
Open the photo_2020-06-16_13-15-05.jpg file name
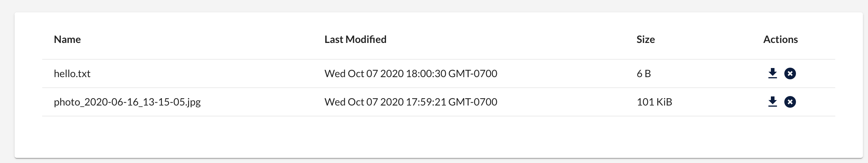[x=127, y=102]
